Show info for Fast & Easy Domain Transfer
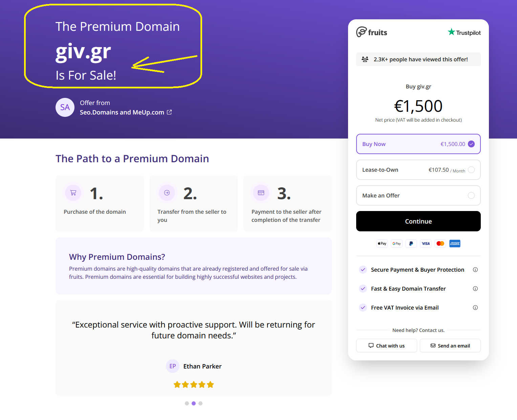Image resolution: width=517 pixels, height=420 pixels. (475, 289)
